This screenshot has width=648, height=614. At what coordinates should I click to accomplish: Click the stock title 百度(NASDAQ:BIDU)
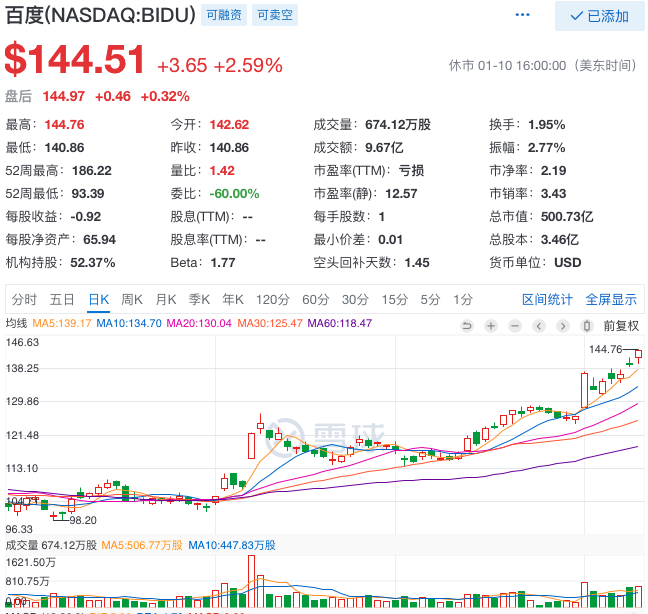[x=100, y=15]
